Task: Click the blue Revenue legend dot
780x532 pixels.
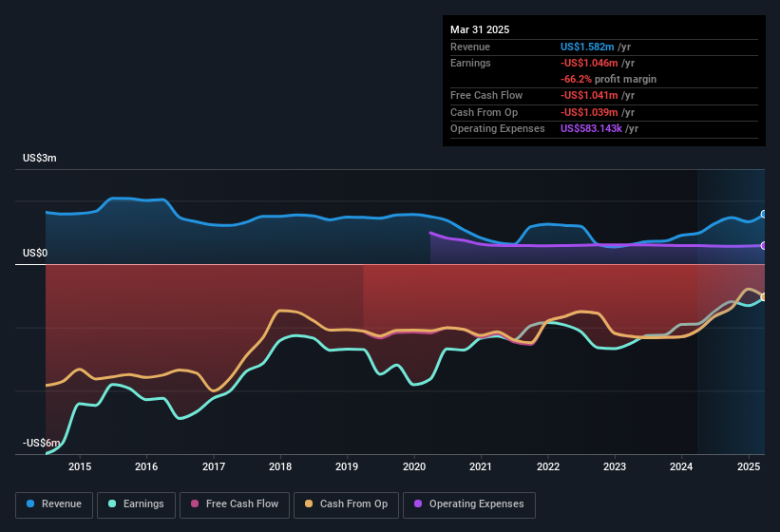Action: [x=30, y=503]
